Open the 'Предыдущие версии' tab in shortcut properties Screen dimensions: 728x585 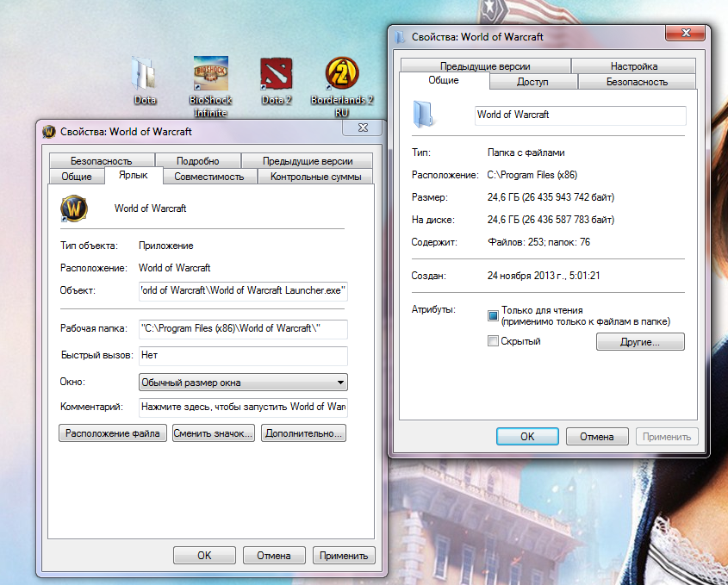[x=308, y=160]
